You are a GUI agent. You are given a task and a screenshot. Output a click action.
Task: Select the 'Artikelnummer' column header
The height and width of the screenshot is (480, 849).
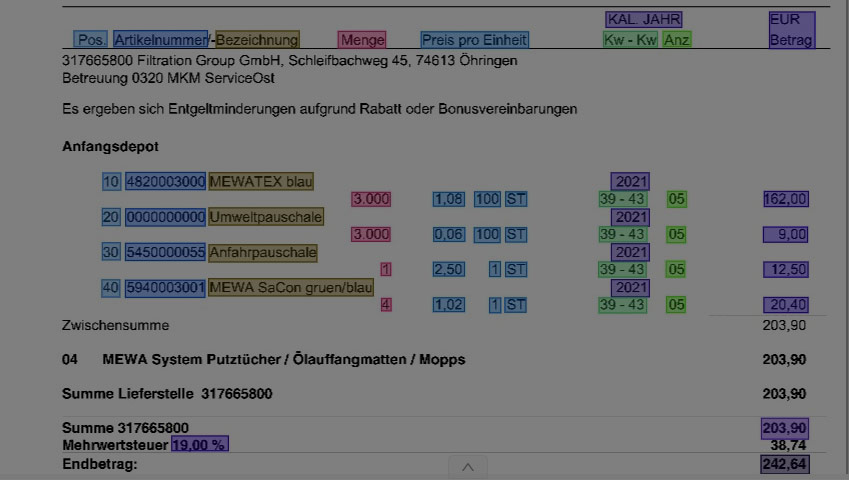click(160, 40)
